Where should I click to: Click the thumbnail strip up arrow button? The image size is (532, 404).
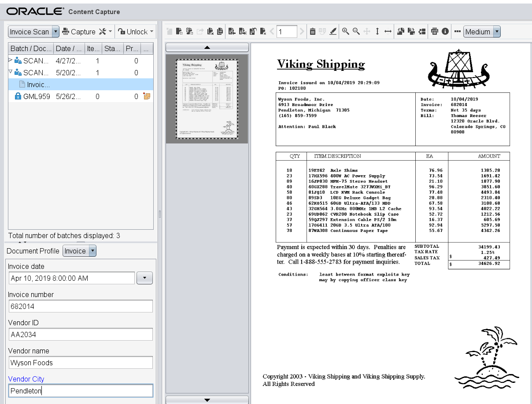click(x=207, y=47)
